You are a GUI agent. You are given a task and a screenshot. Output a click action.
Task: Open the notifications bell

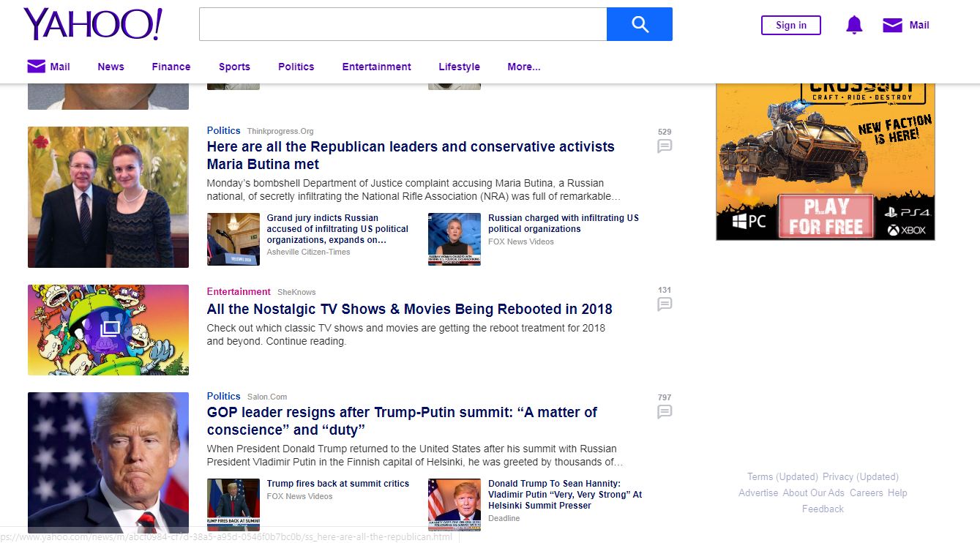click(854, 25)
